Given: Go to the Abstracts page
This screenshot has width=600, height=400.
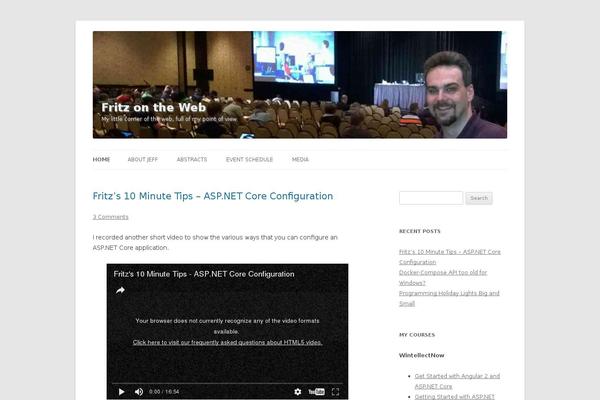Looking at the screenshot, I should click(192, 159).
